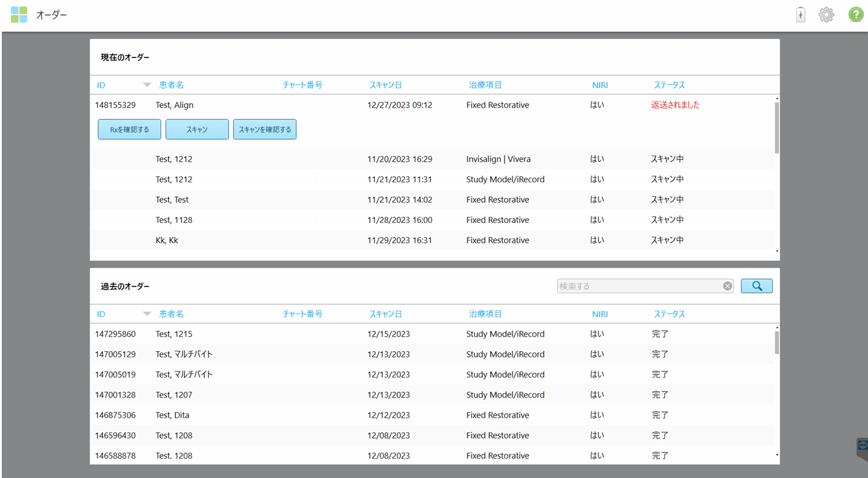Select the Test, 1128 order row
Screen dimensions: 868x478
(x=432, y=220)
